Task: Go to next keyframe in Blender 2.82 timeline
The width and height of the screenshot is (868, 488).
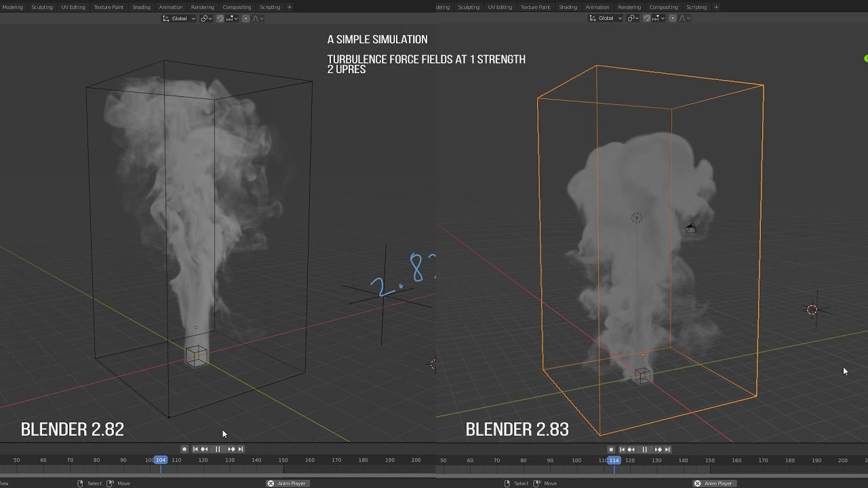Action: tap(231, 449)
